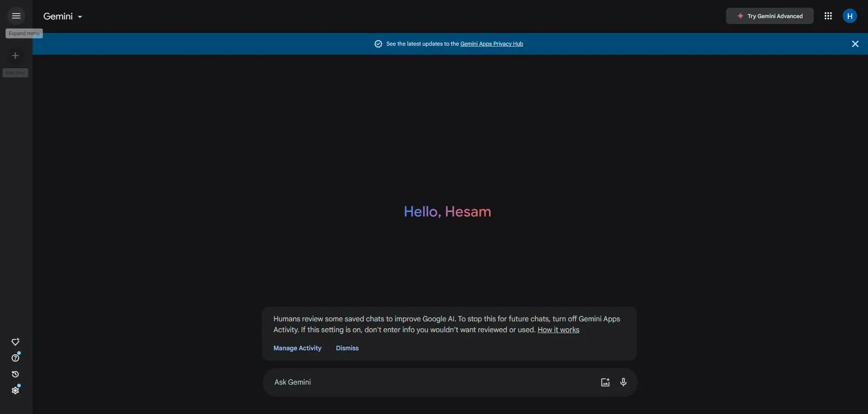Image resolution: width=868 pixels, height=414 pixels.
Task: Use the microphone icon for voice input
Action: (623, 382)
